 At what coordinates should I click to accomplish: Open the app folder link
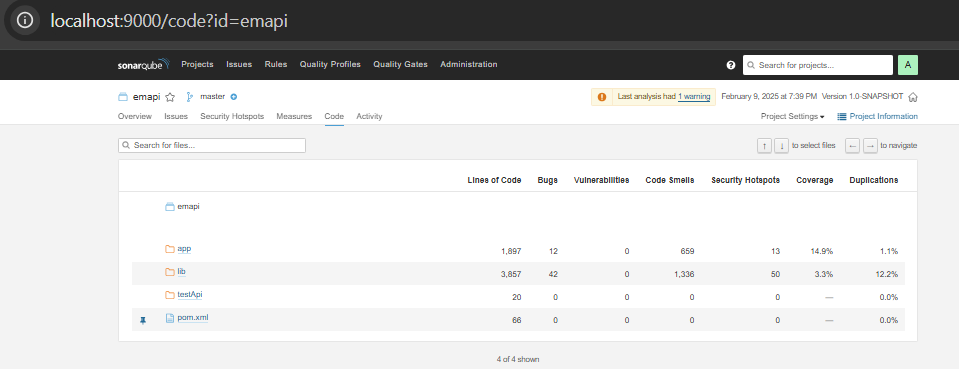click(x=184, y=249)
